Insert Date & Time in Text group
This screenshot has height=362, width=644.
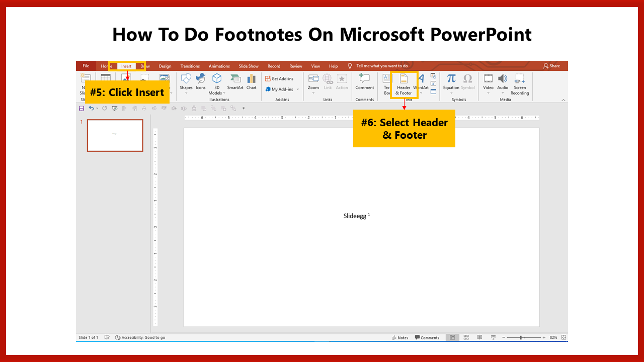433,76
